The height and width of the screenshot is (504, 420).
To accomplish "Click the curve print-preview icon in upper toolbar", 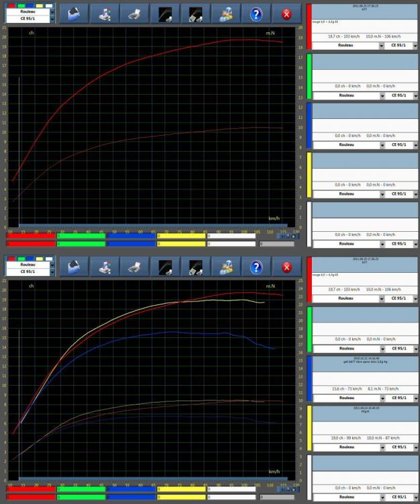I will tap(165, 14).
